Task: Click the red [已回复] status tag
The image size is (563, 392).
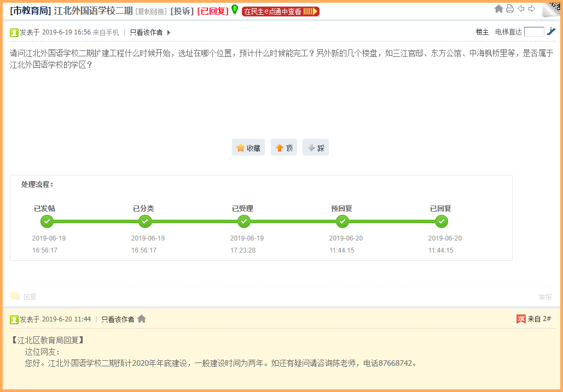Action: [213, 11]
